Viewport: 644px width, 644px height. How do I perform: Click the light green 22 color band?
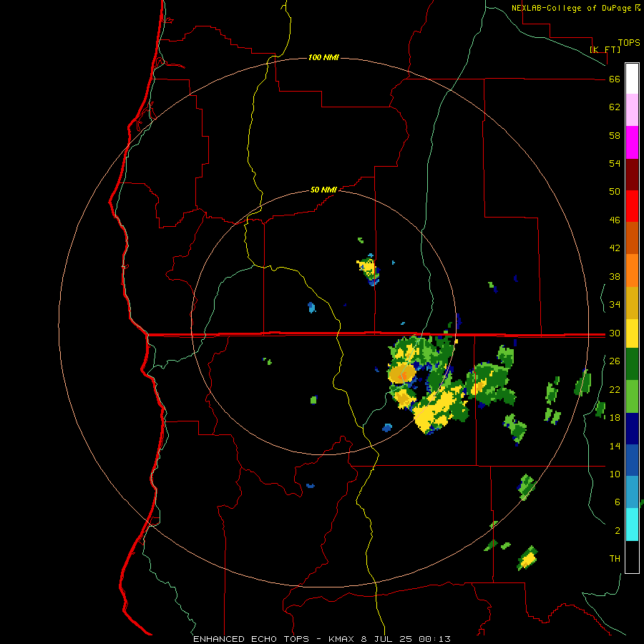(632, 396)
